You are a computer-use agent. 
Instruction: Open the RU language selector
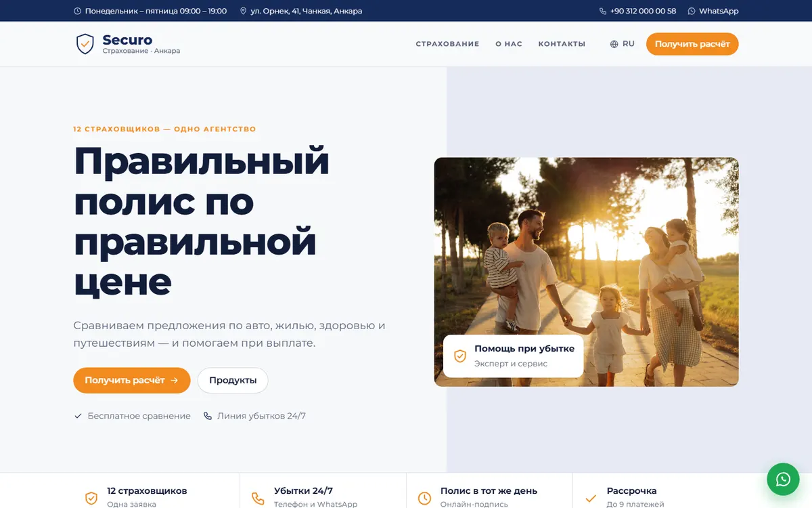pos(623,44)
